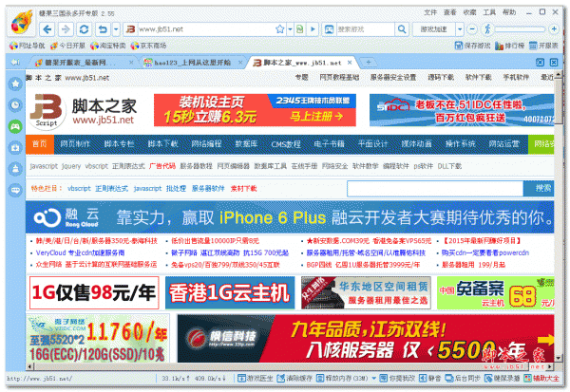Reload the page with the refresh icon
The width and height of the screenshot is (570, 392).
click(x=84, y=29)
